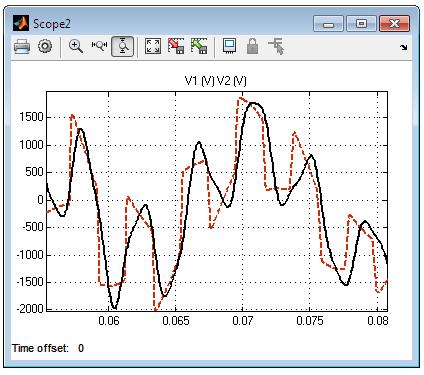Click Restore saved axes settings icon
This screenshot has width=424, height=375.
point(199,46)
